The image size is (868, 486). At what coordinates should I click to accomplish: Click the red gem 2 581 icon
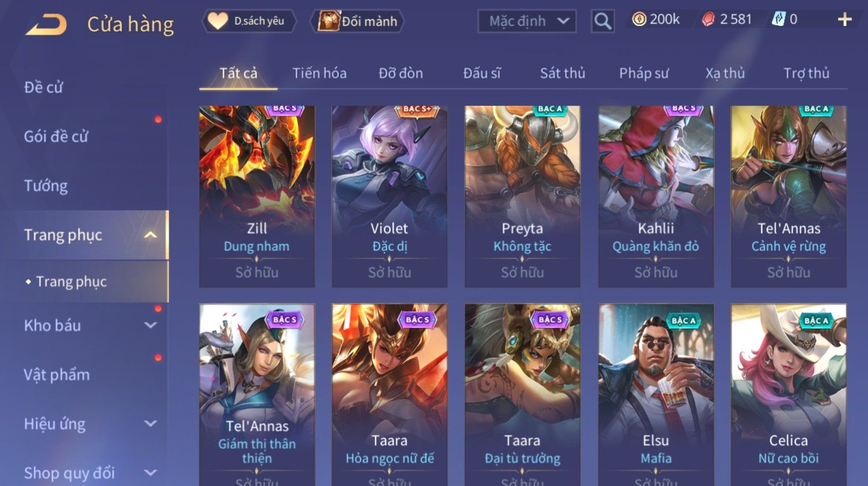click(x=708, y=20)
